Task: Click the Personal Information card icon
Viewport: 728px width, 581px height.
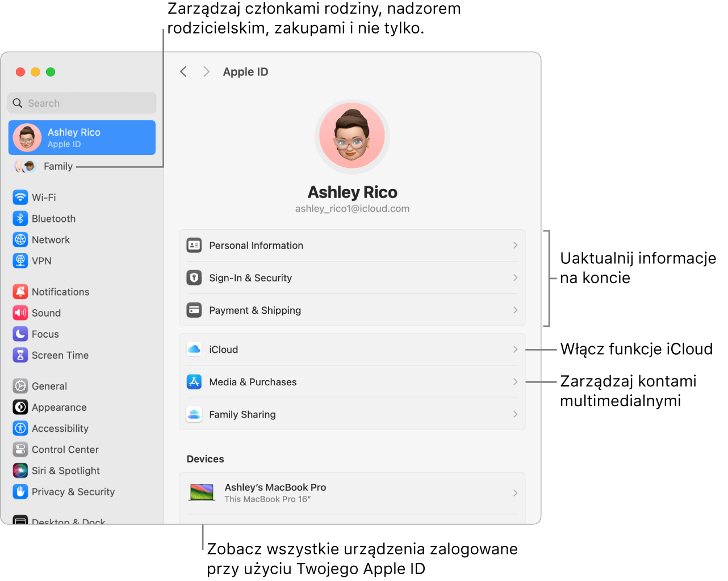Action: (x=194, y=245)
